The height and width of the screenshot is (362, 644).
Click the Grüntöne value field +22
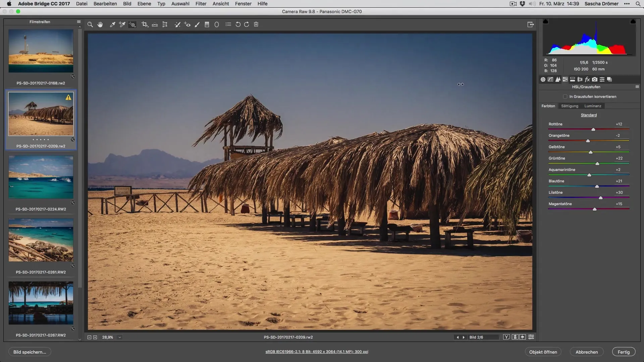[619, 158]
